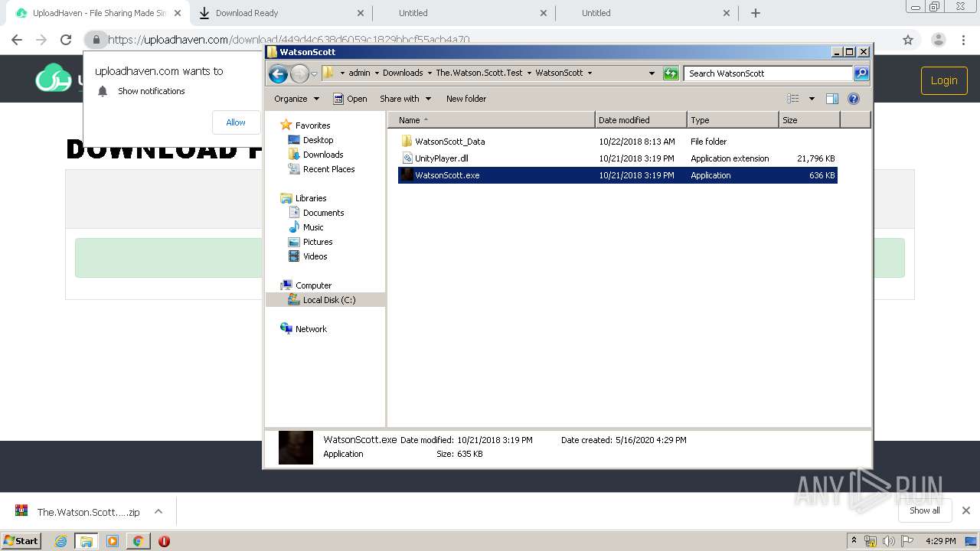Click Computer in navigation pane

(x=313, y=285)
